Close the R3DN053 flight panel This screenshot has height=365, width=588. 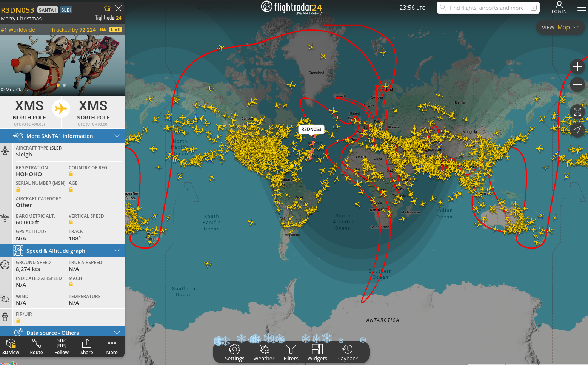point(119,8)
